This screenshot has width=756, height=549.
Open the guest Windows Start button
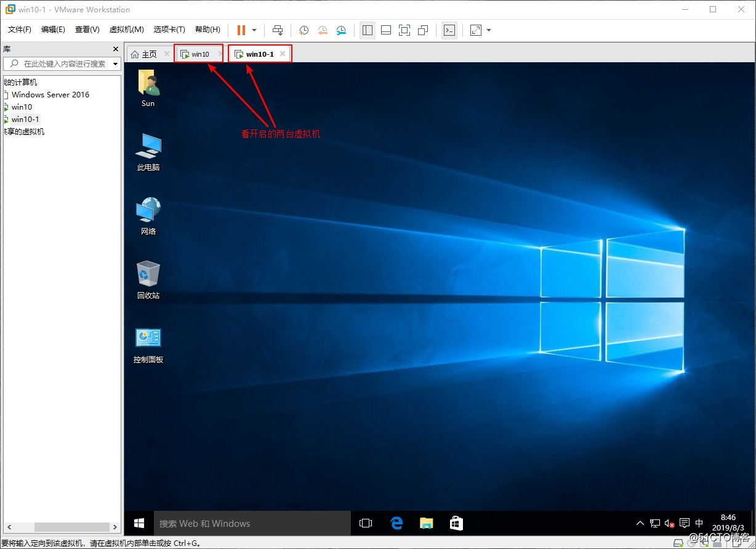coord(139,523)
